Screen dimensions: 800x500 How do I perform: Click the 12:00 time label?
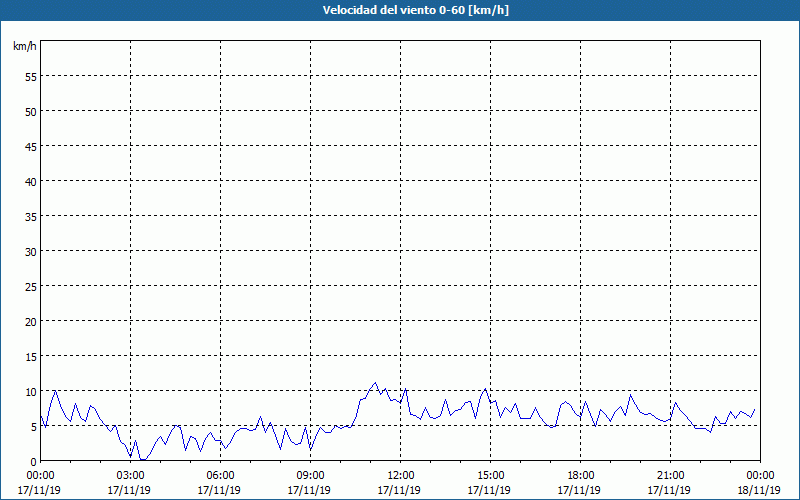coord(401,476)
